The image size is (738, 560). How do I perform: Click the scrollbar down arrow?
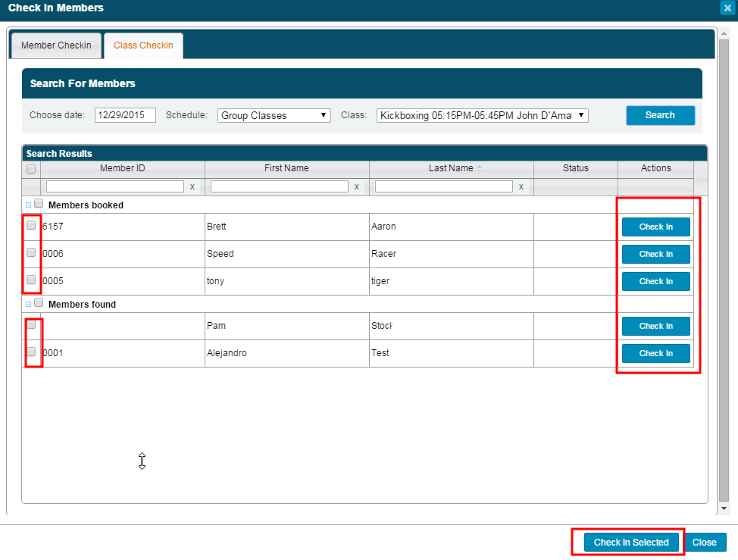724,508
